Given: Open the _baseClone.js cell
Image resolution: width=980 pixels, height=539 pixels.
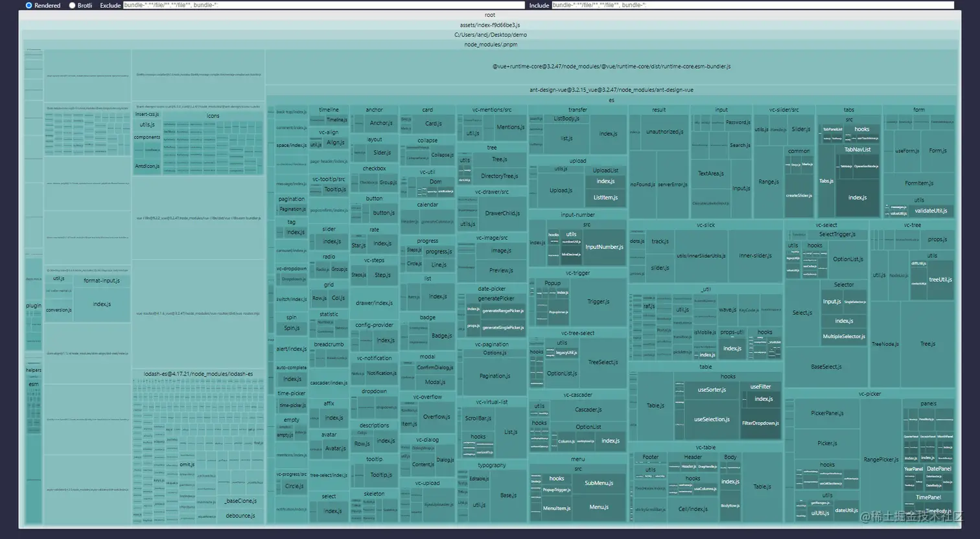Looking at the screenshot, I should (x=240, y=501).
